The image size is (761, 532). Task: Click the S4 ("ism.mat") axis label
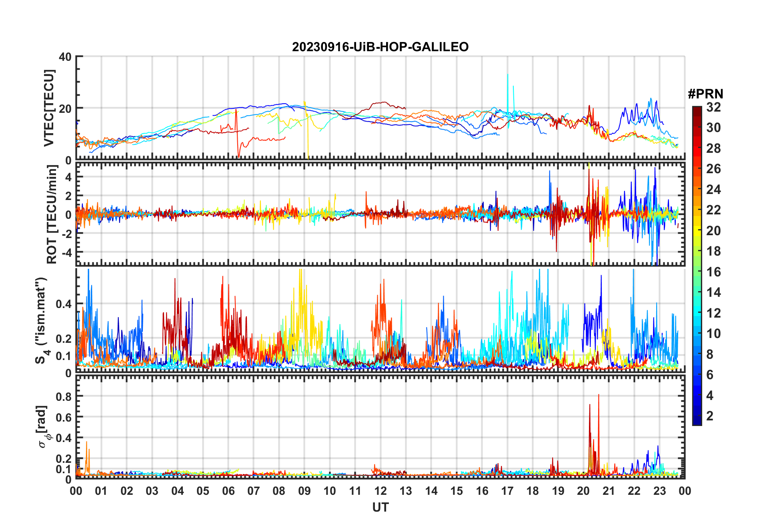pos(42,320)
